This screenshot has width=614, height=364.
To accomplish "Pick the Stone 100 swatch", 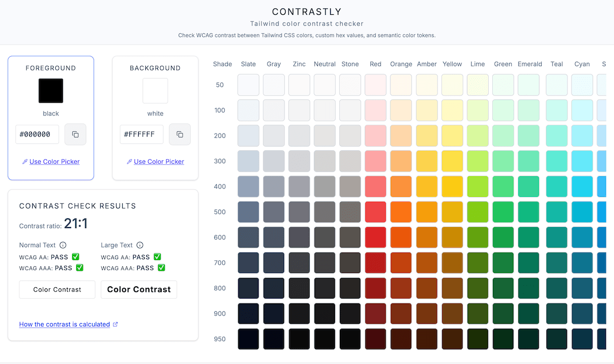I will [350, 110].
